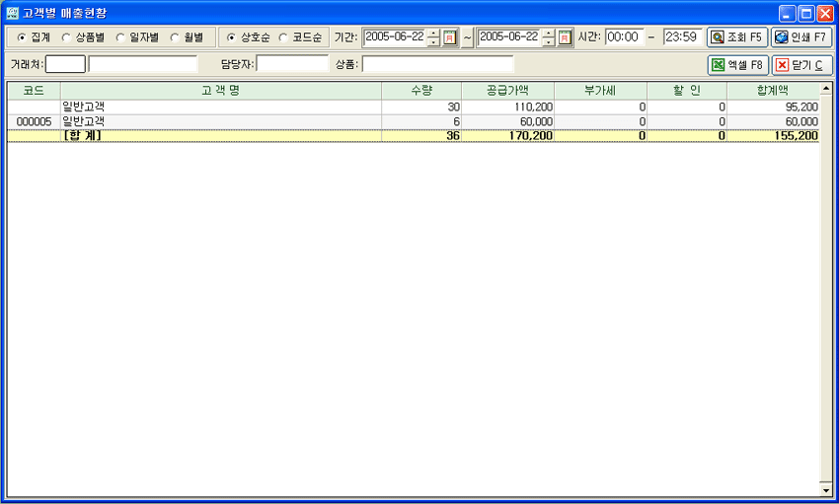Click the [합 계] summary row label

point(82,136)
